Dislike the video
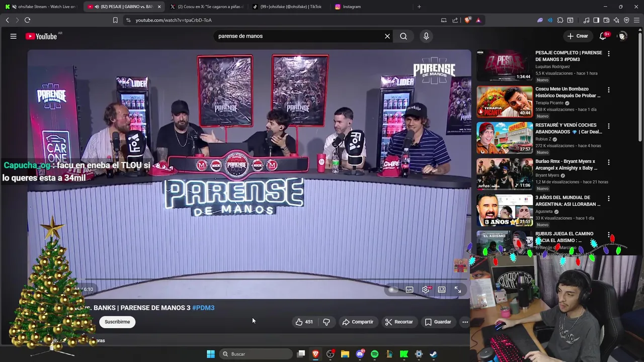The height and width of the screenshot is (362, 644). [x=327, y=322]
